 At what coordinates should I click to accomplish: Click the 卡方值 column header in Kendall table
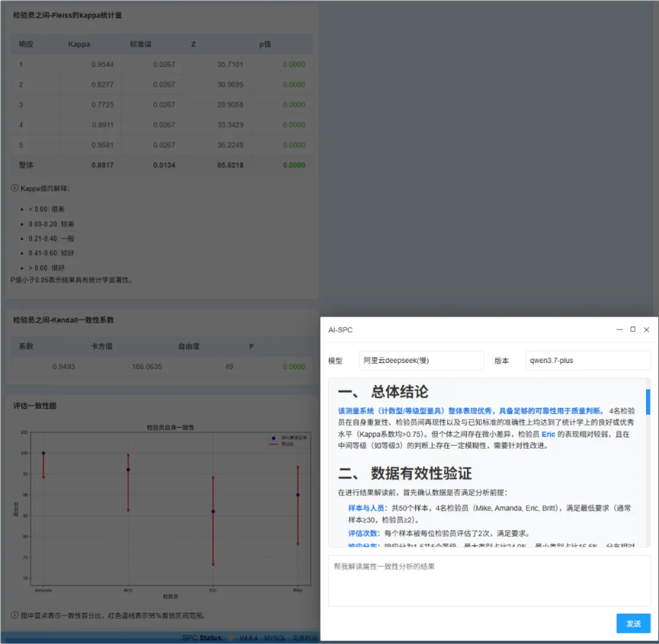coord(102,346)
